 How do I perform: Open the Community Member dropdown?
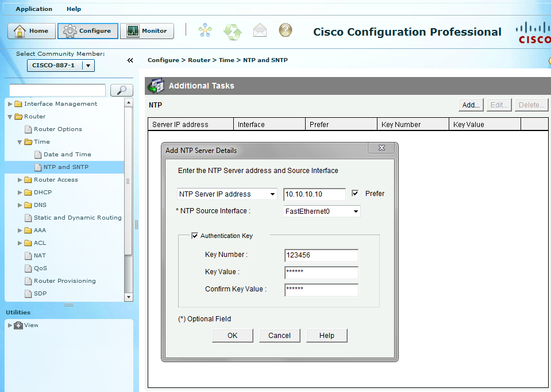coord(88,66)
